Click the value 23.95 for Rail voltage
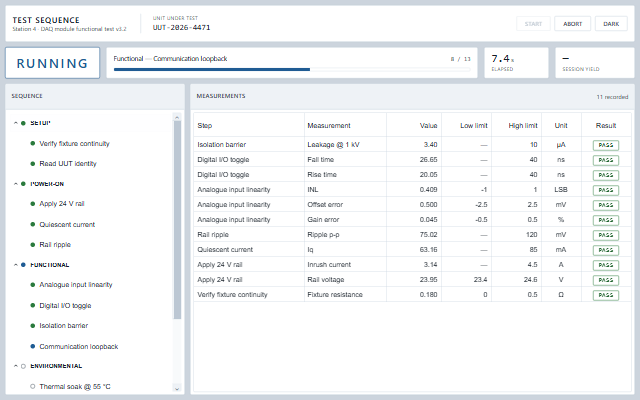This screenshot has height=400, width=640. tap(428, 280)
